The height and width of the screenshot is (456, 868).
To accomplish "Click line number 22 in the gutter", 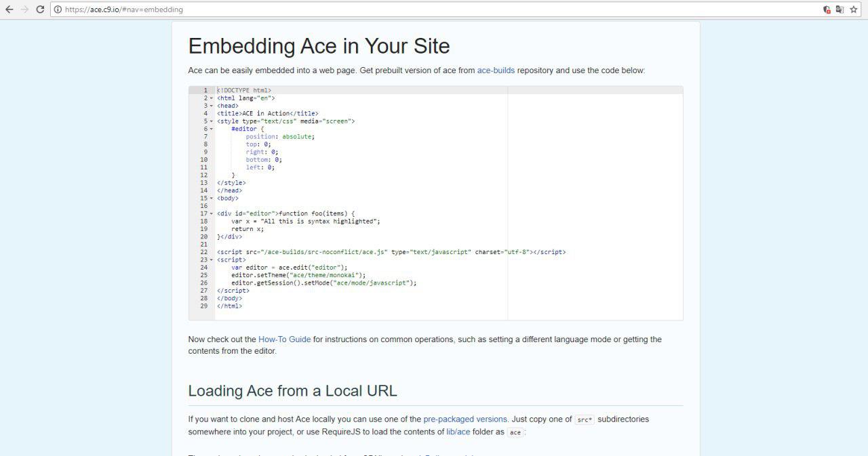I will coord(203,252).
